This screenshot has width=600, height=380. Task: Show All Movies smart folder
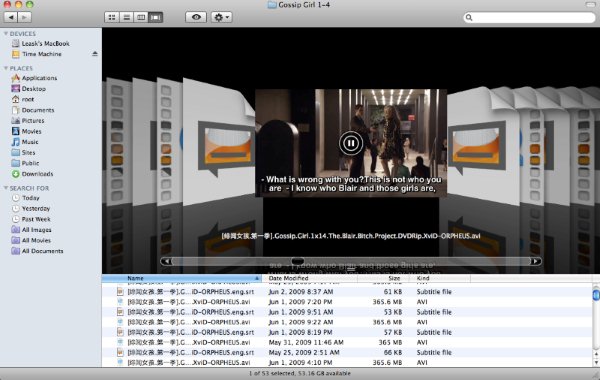coord(31,240)
